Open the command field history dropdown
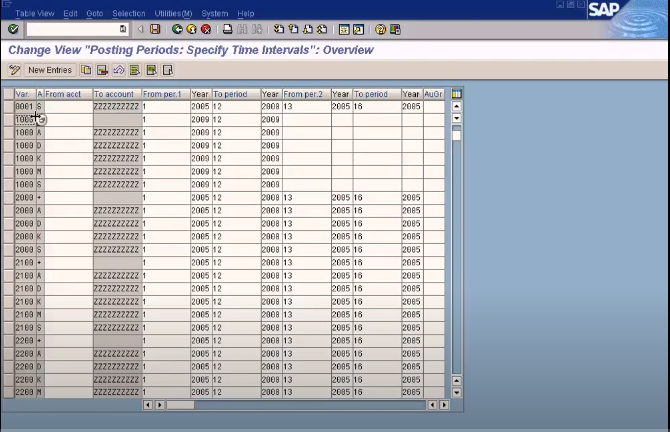This screenshot has width=670, height=432. pyautogui.click(x=123, y=29)
